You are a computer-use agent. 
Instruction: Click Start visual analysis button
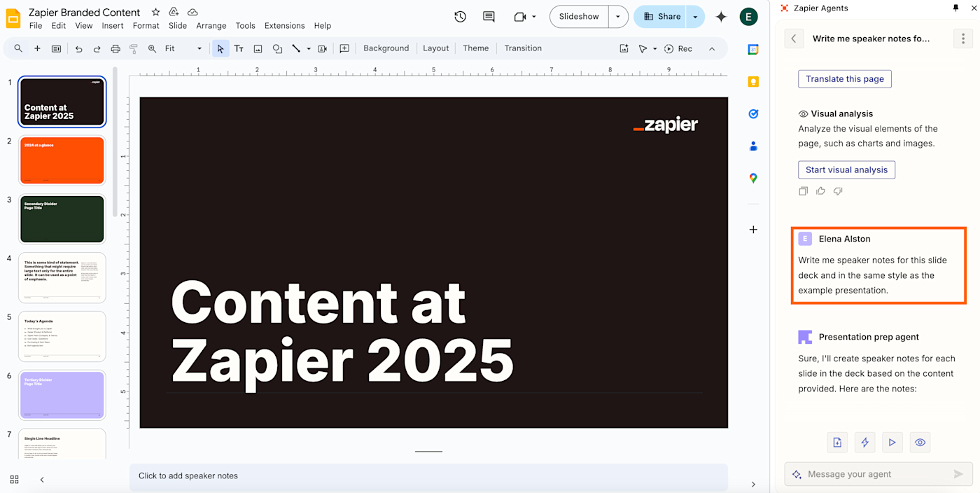pos(846,169)
